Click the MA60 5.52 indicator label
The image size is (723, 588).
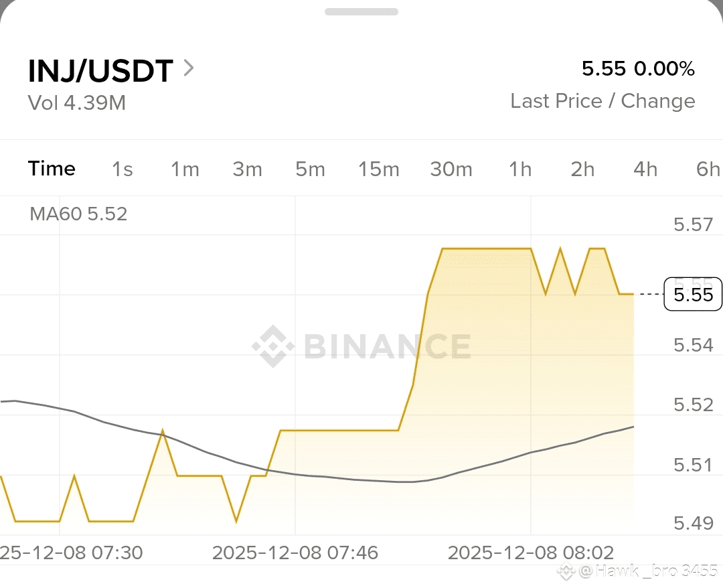coord(78,214)
